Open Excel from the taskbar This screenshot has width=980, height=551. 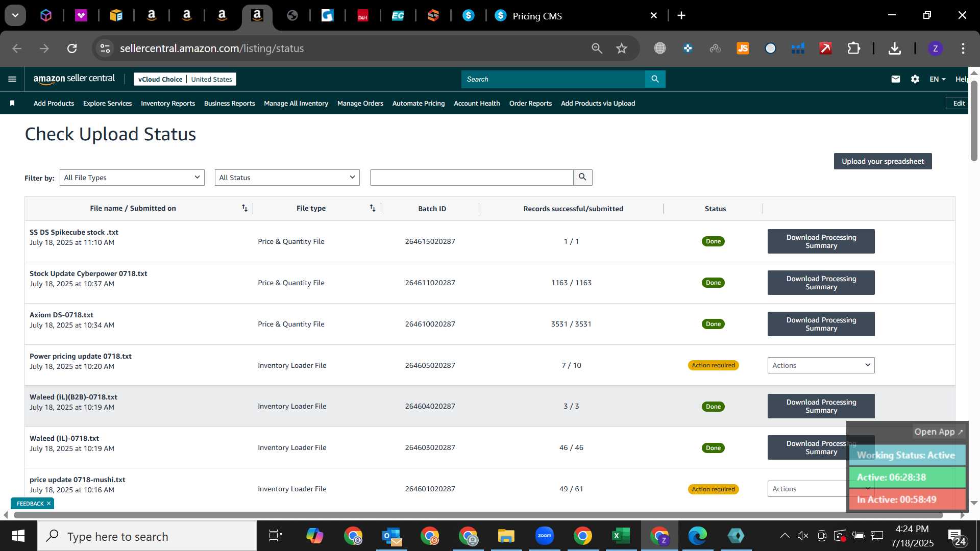(x=621, y=536)
